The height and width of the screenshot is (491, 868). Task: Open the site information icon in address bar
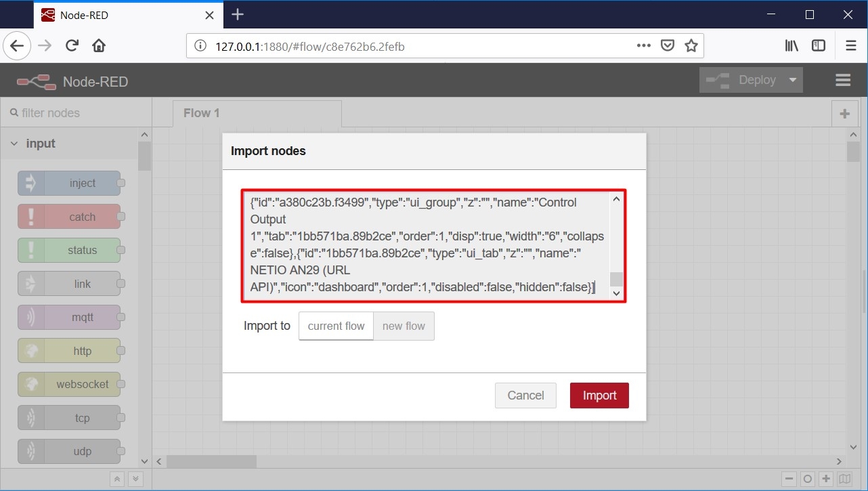pyautogui.click(x=200, y=46)
